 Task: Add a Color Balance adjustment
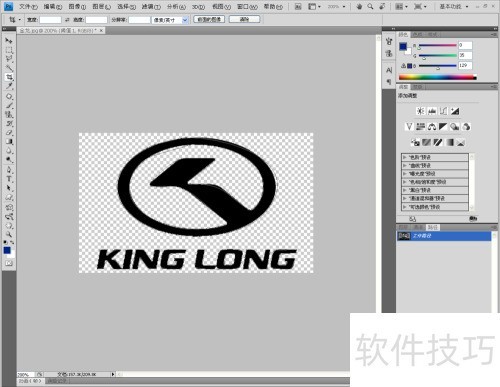(432, 127)
